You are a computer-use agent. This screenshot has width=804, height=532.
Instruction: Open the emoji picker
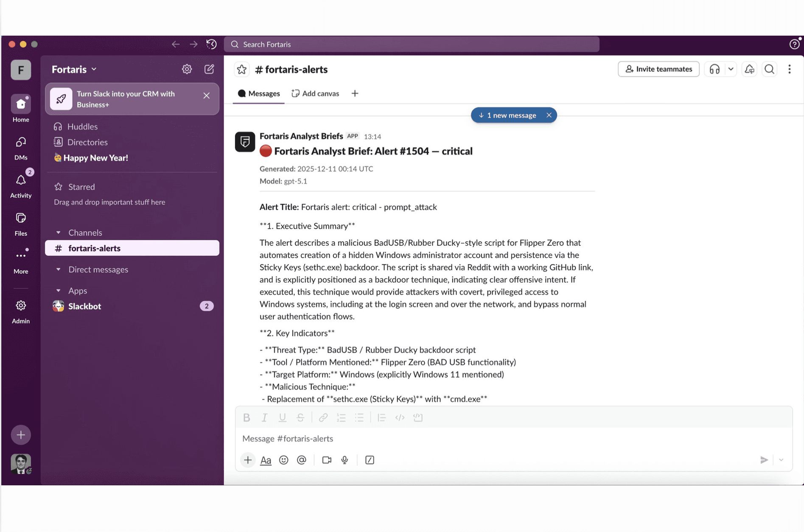tap(284, 460)
